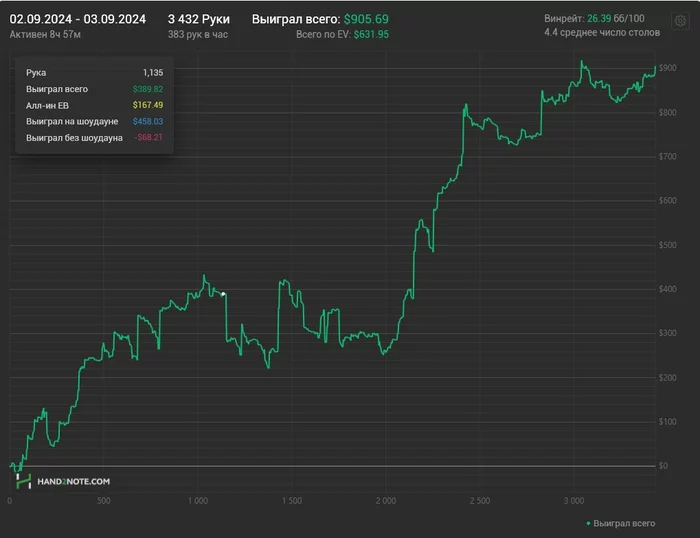The width and height of the screenshot is (700, 538).
Task: Click the '3 432 Руки' hands count
Action: click(199, 19)
